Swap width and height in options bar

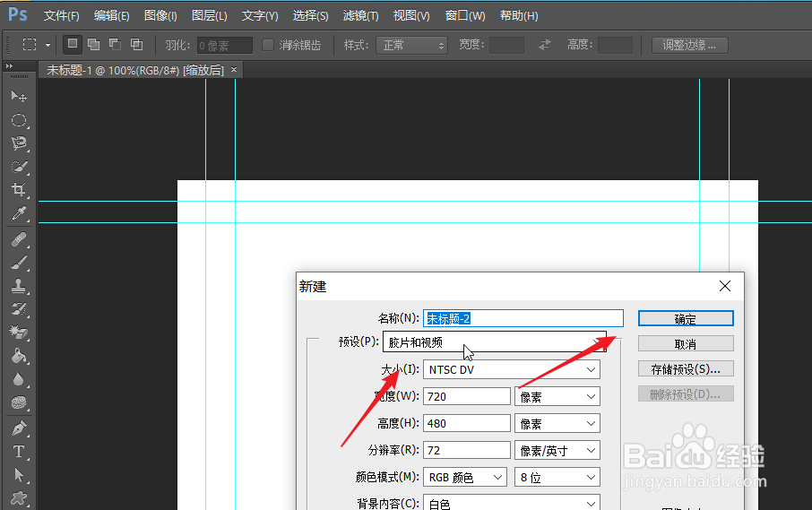pos(544,45)
